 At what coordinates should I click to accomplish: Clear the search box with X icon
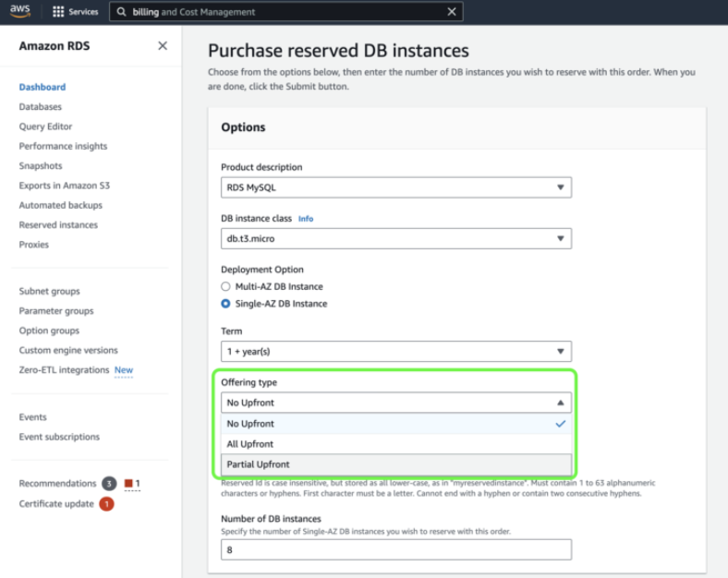point(451,12)
